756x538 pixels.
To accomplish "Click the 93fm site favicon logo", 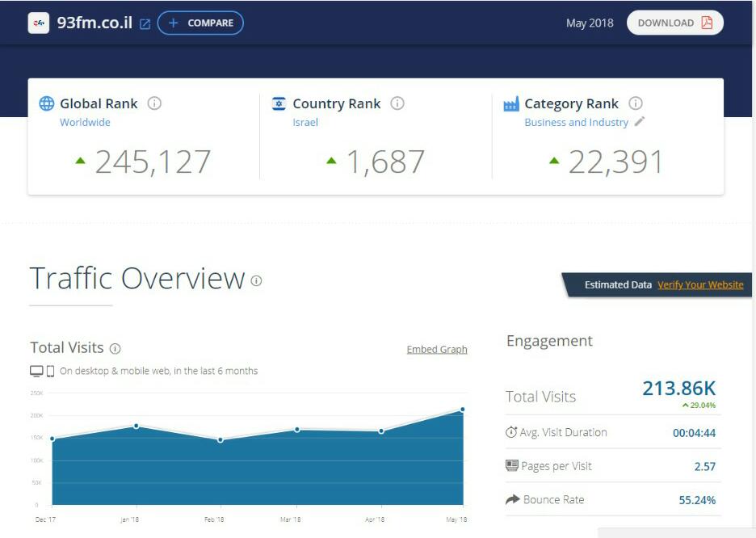I will (38, 23).
